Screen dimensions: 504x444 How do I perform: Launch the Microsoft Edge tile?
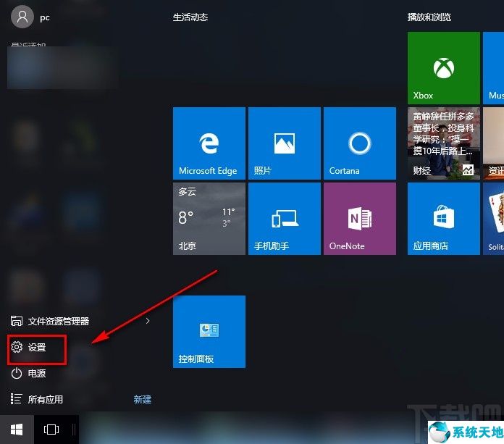click(209, 143)
